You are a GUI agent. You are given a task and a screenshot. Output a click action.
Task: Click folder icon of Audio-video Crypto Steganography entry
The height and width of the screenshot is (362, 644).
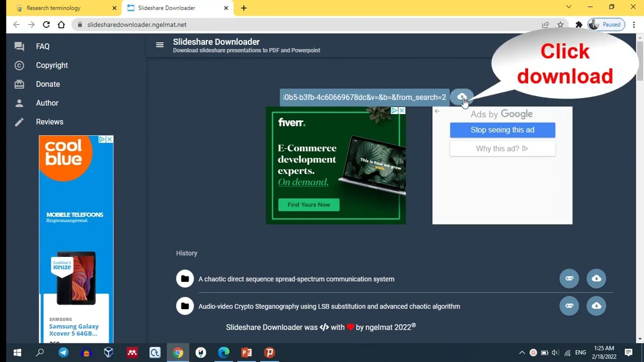tap(185, 306)
